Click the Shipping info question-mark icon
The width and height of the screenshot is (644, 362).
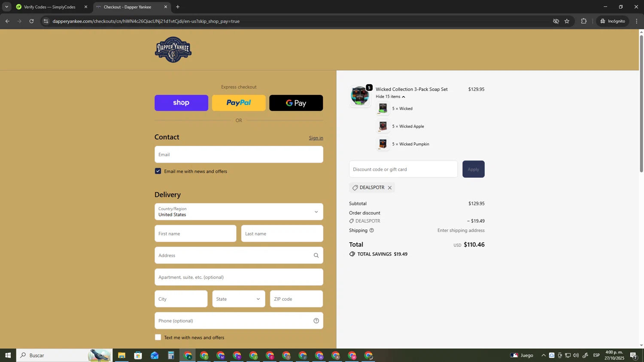372,230
